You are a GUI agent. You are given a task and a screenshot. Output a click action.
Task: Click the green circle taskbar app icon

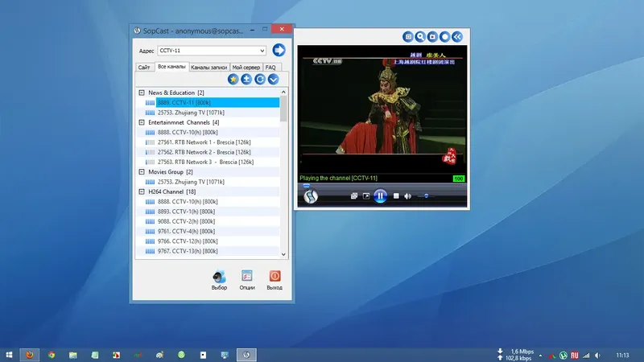(182, 355)
